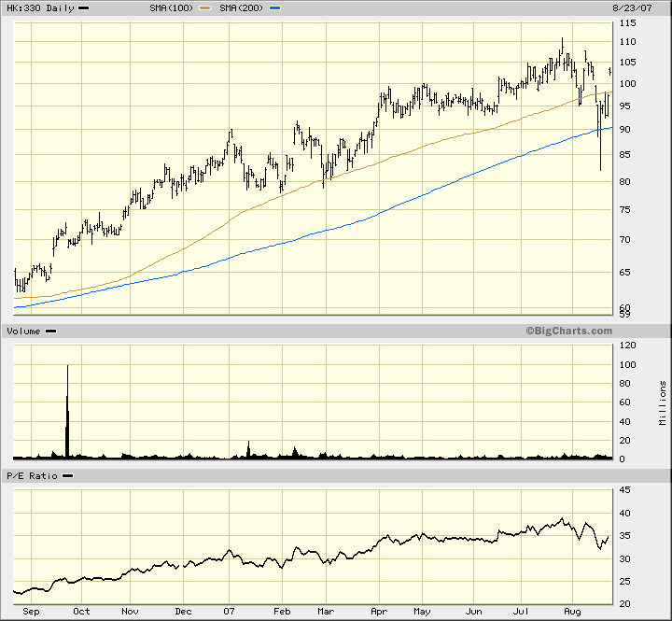Click the P/E Ratio panel heading
672x621 pixels.
click(x=32, y=476)
